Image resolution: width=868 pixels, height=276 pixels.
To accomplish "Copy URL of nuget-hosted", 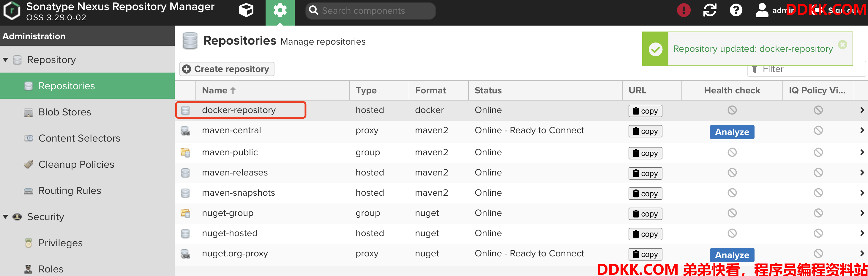I will (x=645, y=234).
